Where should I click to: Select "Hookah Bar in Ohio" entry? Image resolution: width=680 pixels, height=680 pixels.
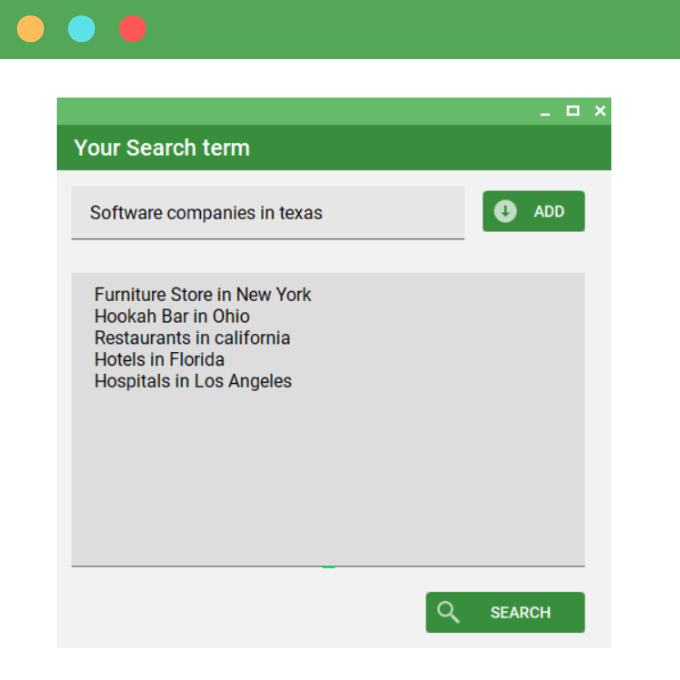click(x=172, y=316)
